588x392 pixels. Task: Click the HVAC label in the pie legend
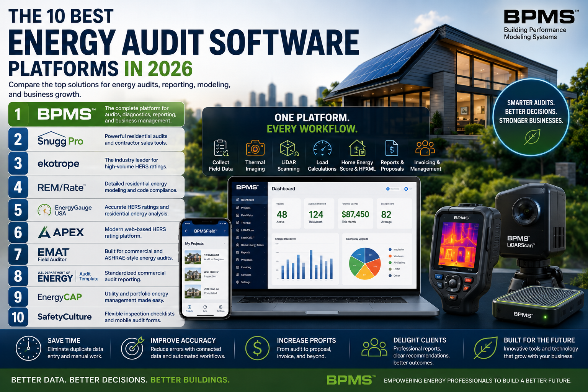tap(397, 269)
